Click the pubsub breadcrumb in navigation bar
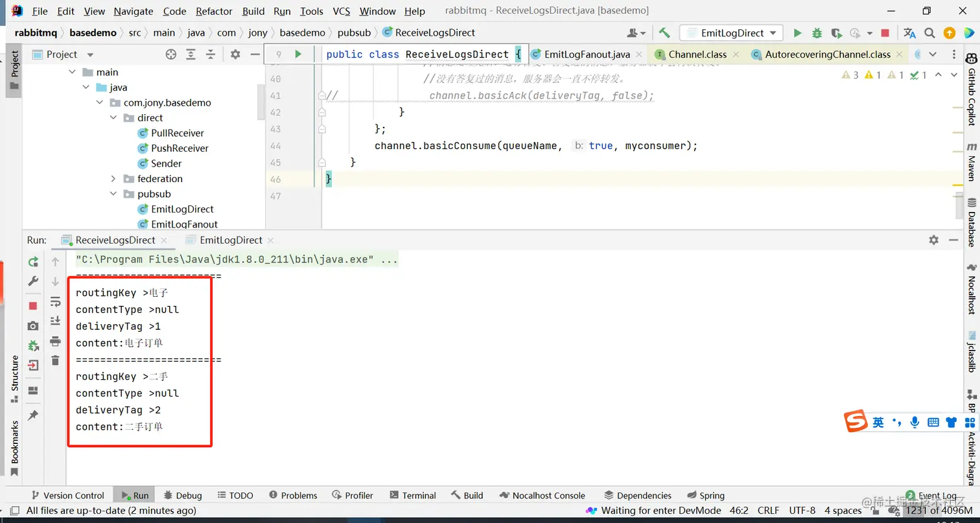The height and width of the screenshot is (523, 980). click(x=354, y=32)
